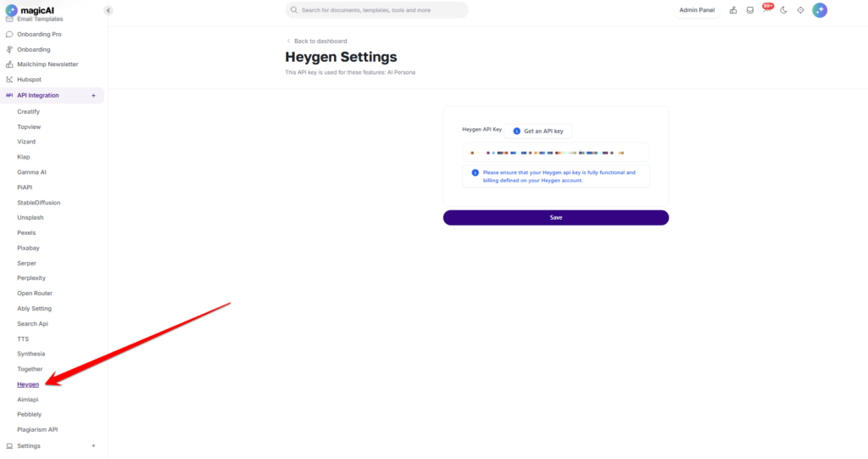The width and height of the screenshot is (868, 459).
Task: Open notifications with 99+ badge
Action: pyautogui.click(x=766, y=9)
